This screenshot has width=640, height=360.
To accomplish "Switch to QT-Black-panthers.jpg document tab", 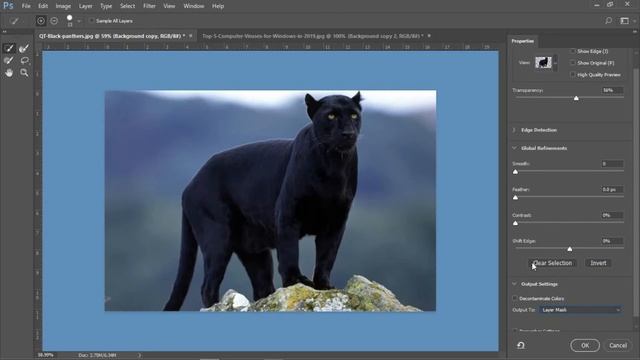I will tap(112, 36).
